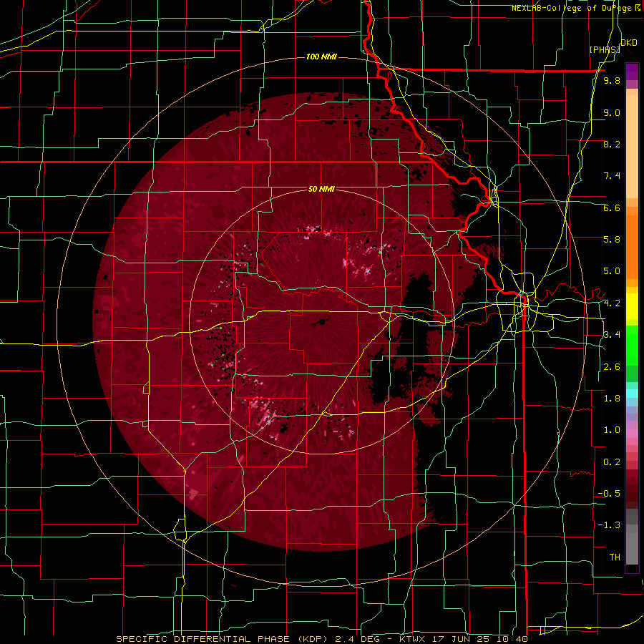
Task: Select the 0.2 value on the color scale
Action: point(612,462)
